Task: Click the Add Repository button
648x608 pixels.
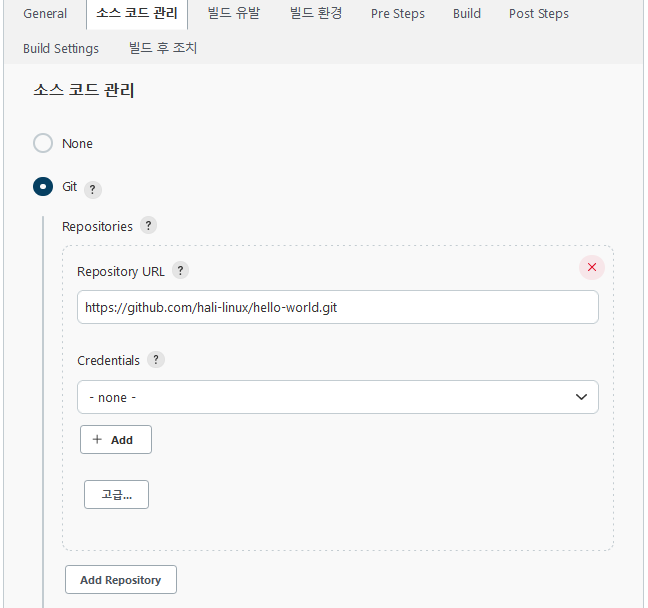Action: [121, 579]
